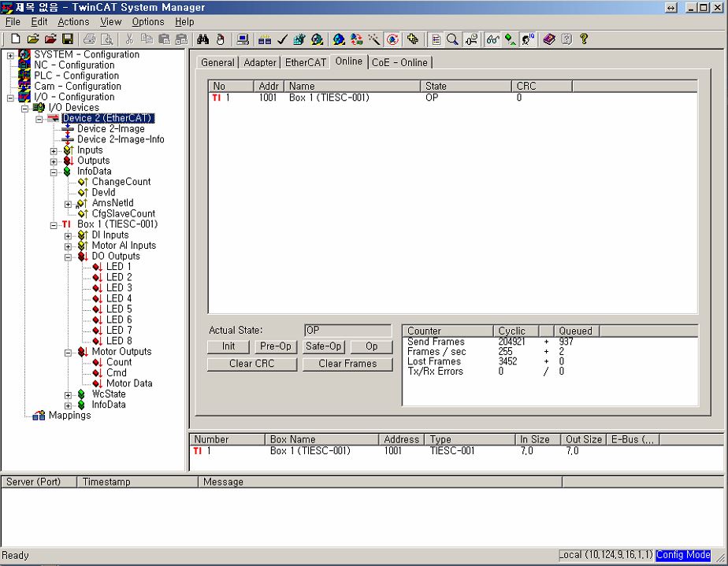The height and width of the screenshot is (566, 728).
Task: Click the Safe-Op state button
Action: point(324,346)
